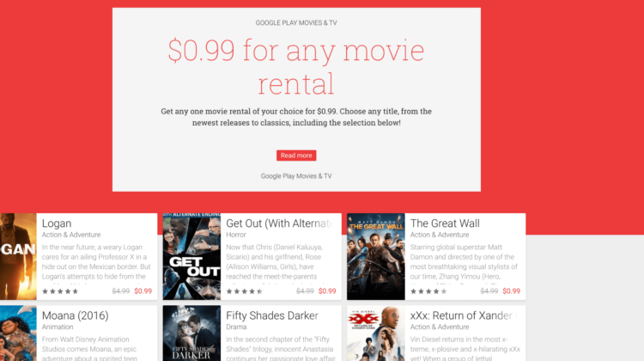Click the red Read more button
The width and height of the screenshot is (644, 361).
296,156
